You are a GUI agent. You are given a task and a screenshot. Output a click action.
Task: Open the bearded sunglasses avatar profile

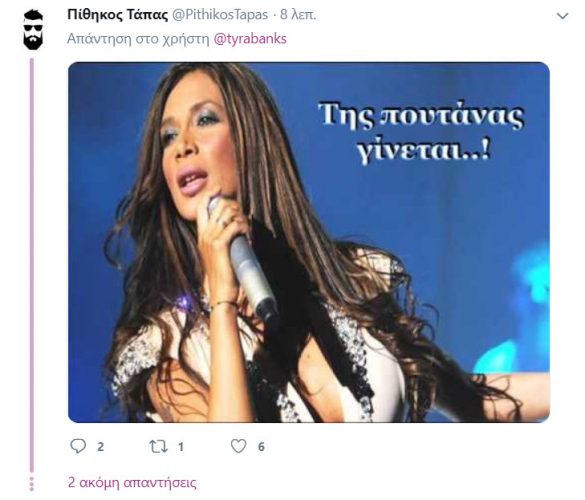coord(33,30)
